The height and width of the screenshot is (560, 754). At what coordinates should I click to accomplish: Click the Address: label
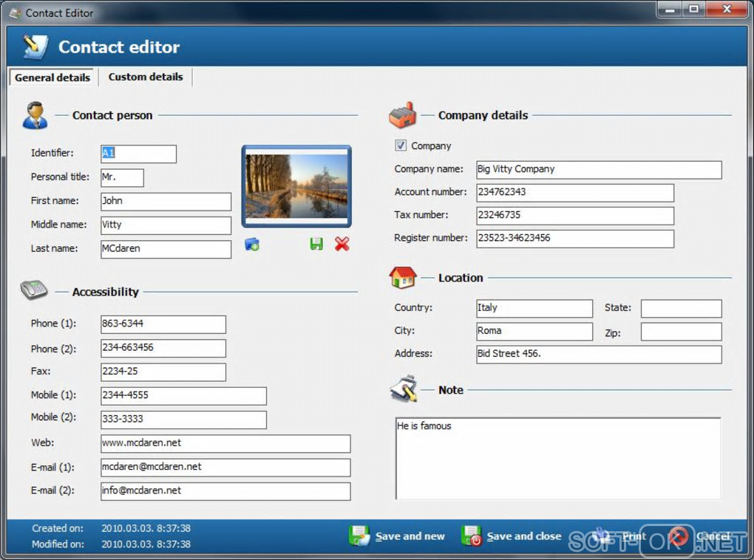413,353
